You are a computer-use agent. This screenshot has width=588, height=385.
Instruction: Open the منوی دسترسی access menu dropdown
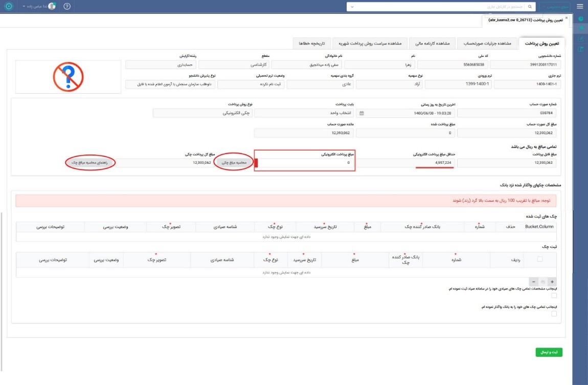coord(555,6)
